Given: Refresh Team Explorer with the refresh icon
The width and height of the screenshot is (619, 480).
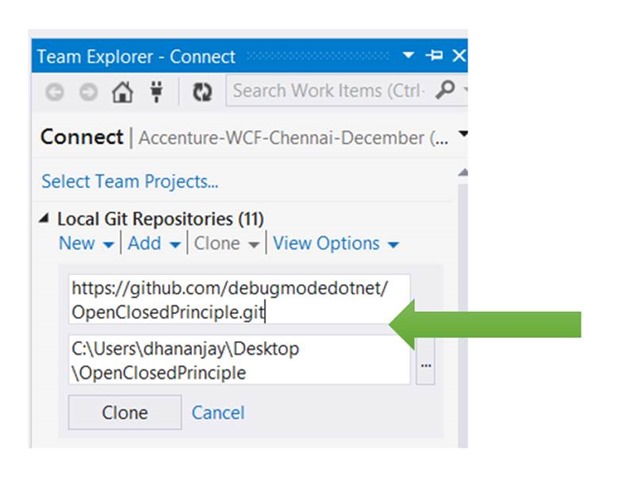Looking at the screenshot, I should [x=202, y=92].
